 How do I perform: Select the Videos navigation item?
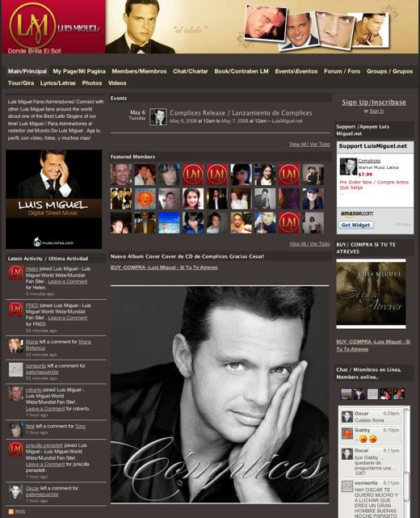117,83
